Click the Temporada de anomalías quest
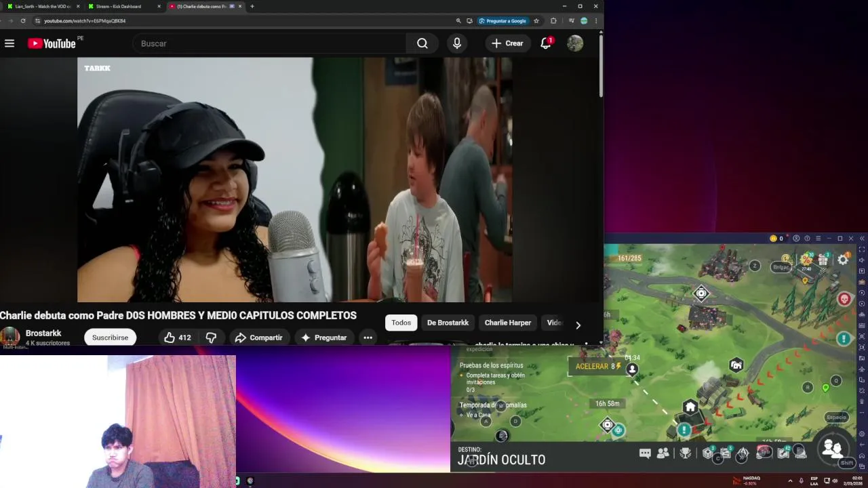This screenshot has height=488, width=868. click(x=493, y=405)
